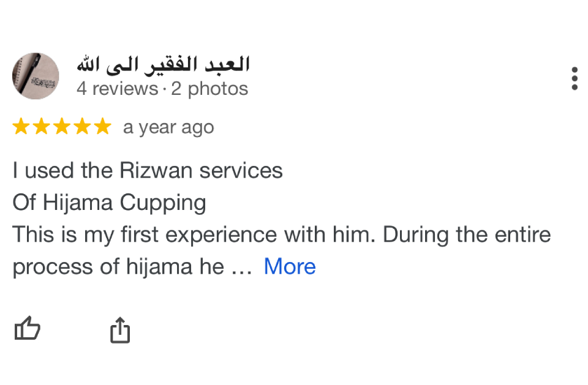The height and width of the screenshot is (385, 588).
Task: Click the third yellow rating star
Action: tap(62, 126)
